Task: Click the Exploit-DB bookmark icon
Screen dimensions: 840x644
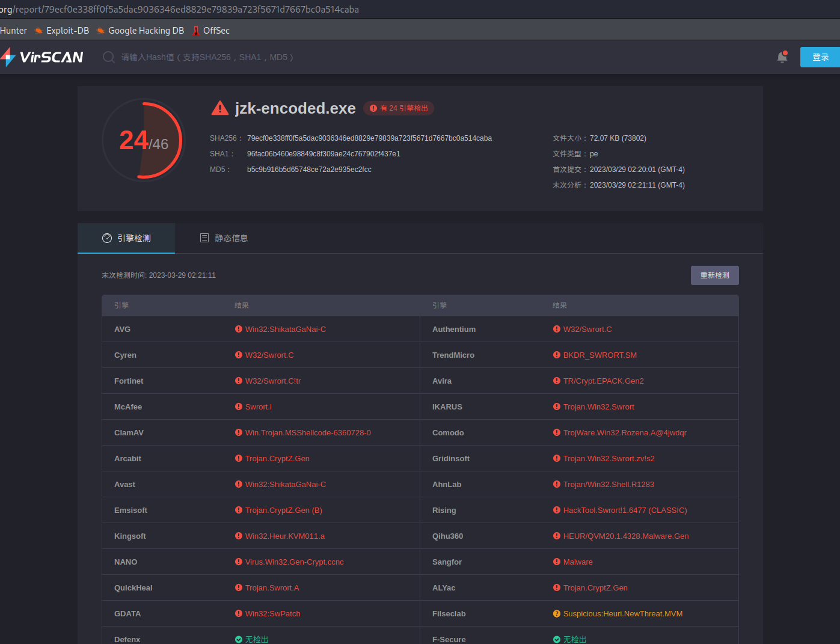Action: pyautogui.click(x=39, y=31)
